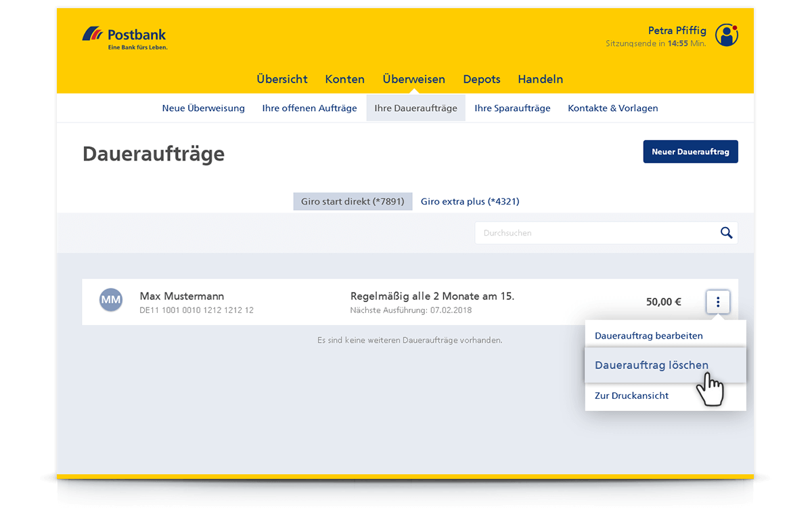
Task: Open the user profile avatar icon
Action: point(727,35)
